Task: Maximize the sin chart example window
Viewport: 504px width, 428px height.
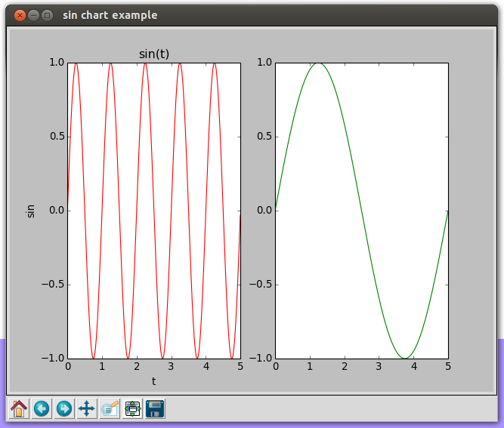Action: point(48,15)
